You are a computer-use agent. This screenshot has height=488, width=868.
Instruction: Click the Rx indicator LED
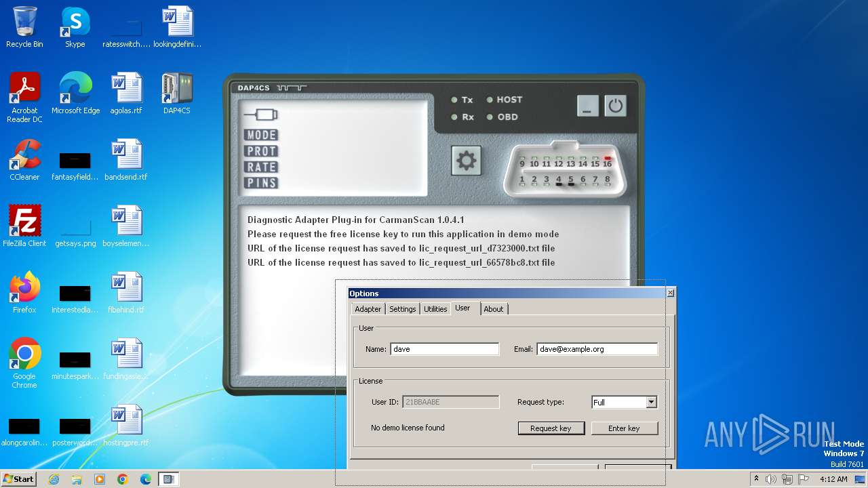tap(454, 117)
